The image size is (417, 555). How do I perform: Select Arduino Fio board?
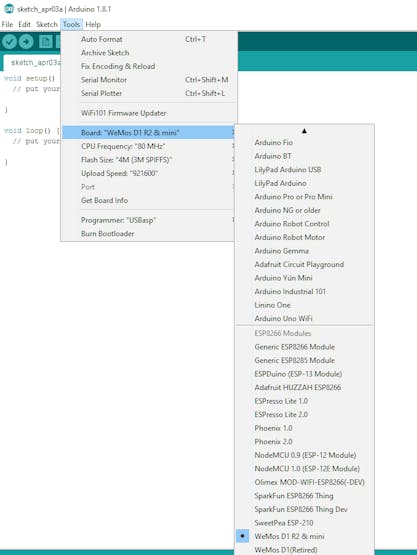point(304,143)
